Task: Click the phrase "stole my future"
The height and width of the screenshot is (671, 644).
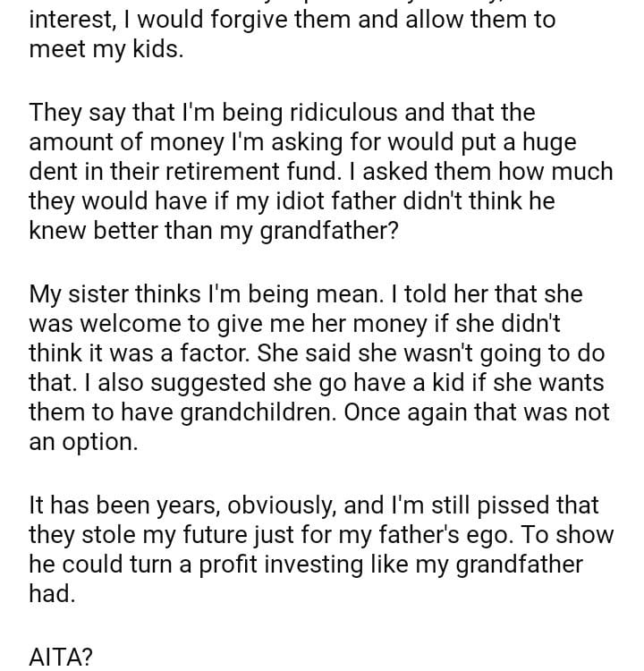Action: pyautogui.click(x=178, y=535)
